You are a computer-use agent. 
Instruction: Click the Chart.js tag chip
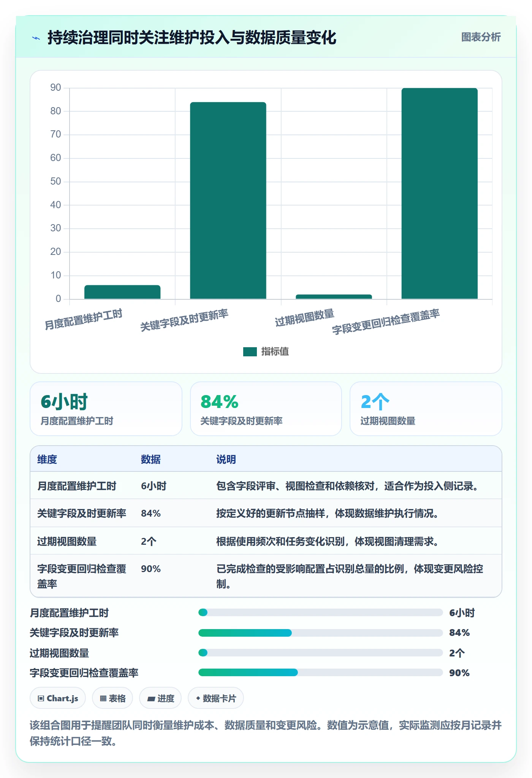58,698
